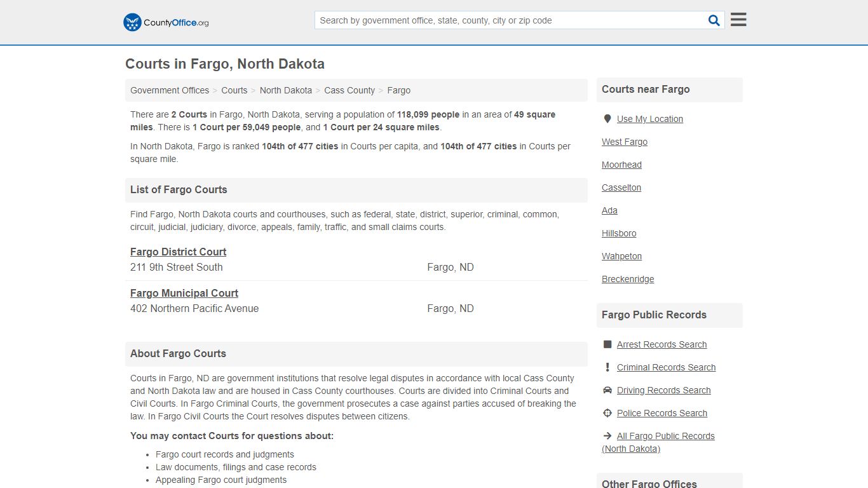View courts near West Fargo
The image size is (868, 488).
click(x=625, y=142)
